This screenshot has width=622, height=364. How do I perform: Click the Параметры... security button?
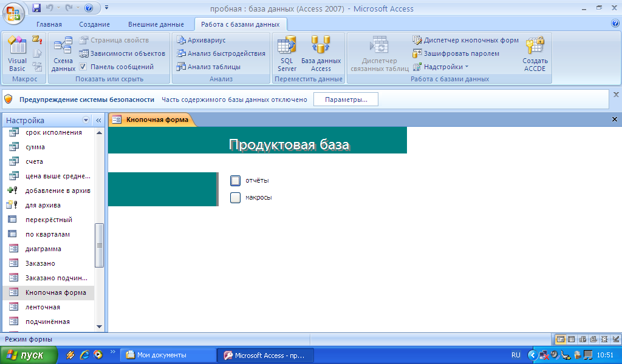[346, 99]
